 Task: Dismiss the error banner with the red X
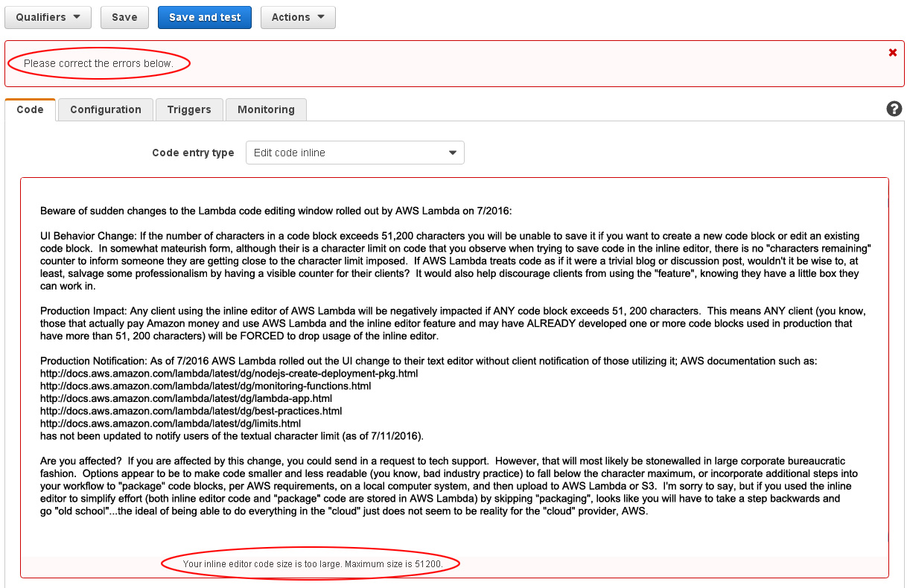(x=893, y=52)
